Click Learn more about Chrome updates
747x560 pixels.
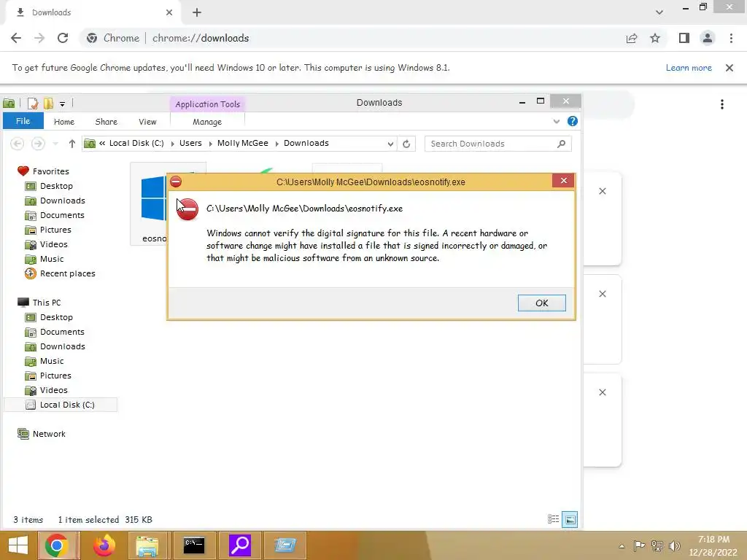click(689, 68)
